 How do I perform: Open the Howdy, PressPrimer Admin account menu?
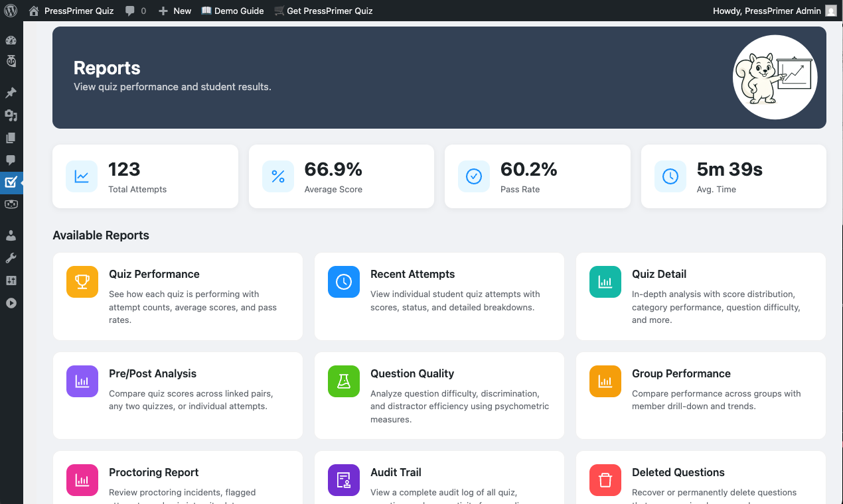coord(767,11)
